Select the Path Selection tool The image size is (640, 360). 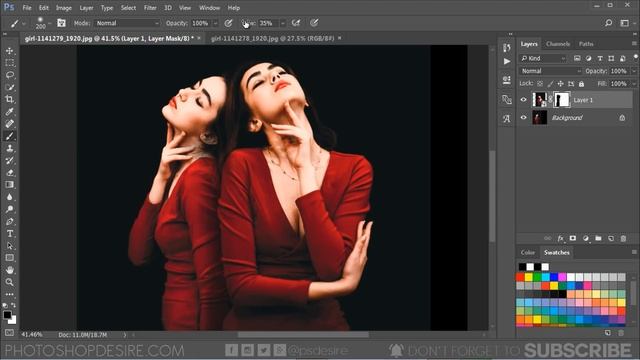(9, 246)
